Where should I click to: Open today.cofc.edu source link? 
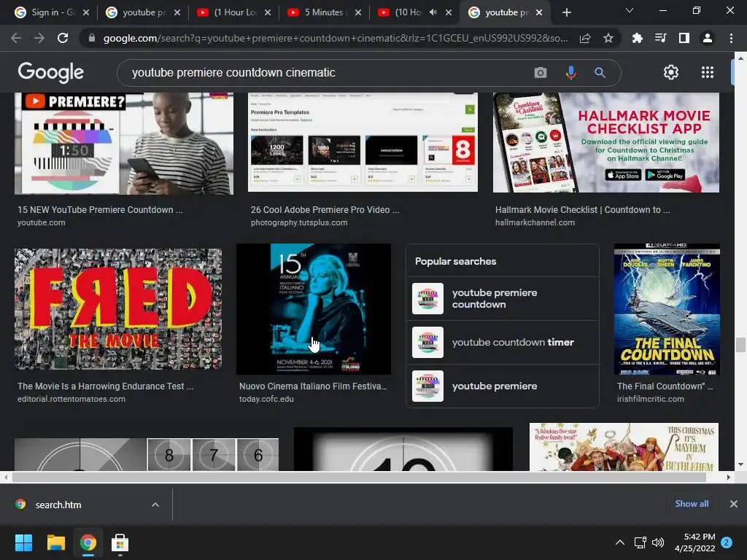point(266,399)
